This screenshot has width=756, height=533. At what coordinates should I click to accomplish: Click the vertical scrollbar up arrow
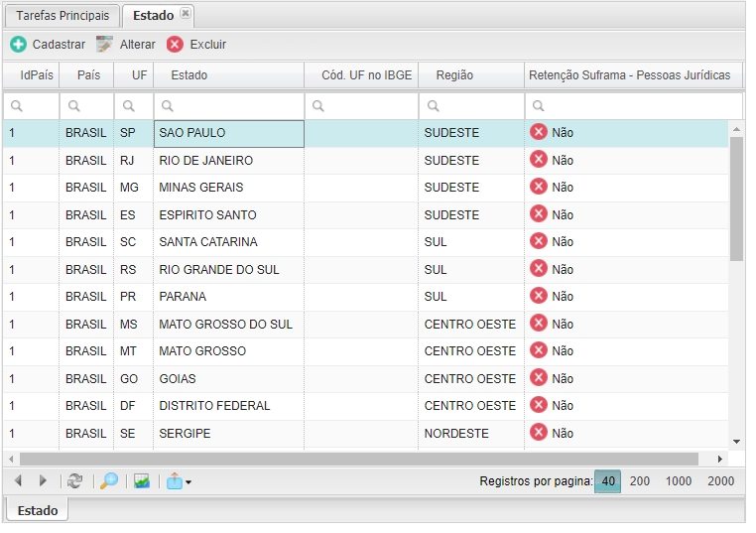736,129
